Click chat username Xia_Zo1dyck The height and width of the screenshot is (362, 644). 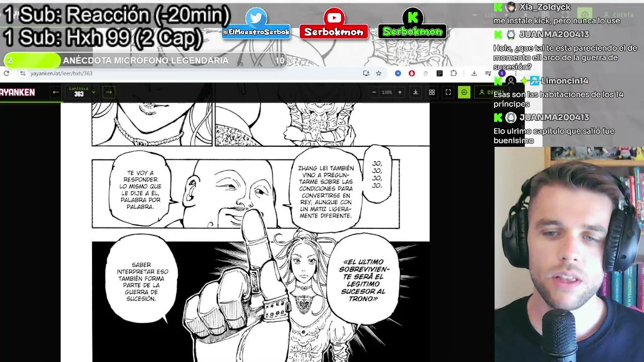pos(545,7)
